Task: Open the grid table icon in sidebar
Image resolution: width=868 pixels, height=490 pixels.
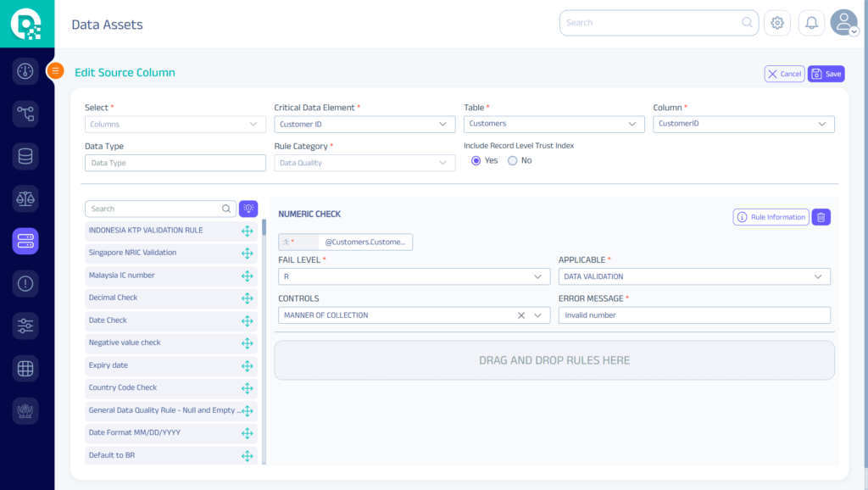Action: (25, 368)
